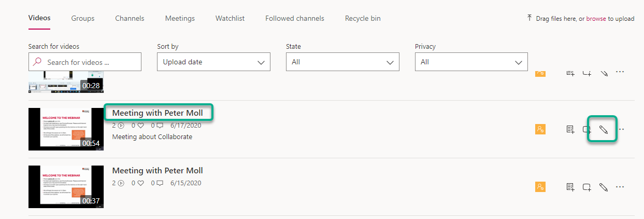Edit the 6/17/2020 Meeting with Peter Moll video
The width and height of the screenshot is (644, 219).
coord(603,129)
